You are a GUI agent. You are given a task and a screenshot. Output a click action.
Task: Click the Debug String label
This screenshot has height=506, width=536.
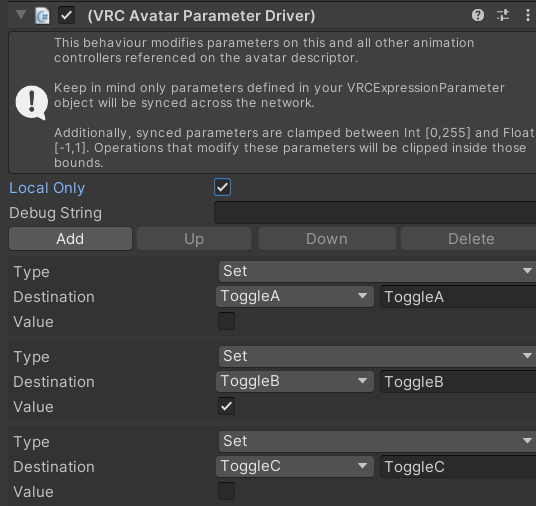click(55, 213)
